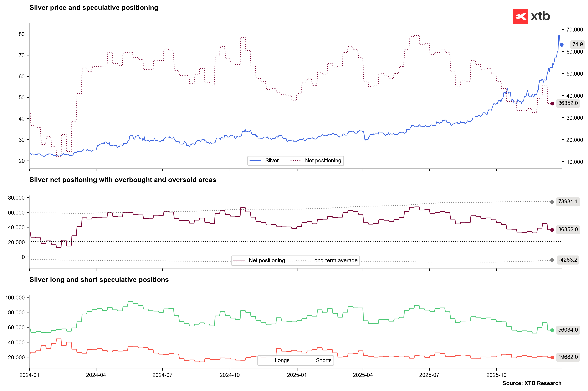Click the green Longs endpoint marker
This screenshot has width=588, height=391.
552,330
